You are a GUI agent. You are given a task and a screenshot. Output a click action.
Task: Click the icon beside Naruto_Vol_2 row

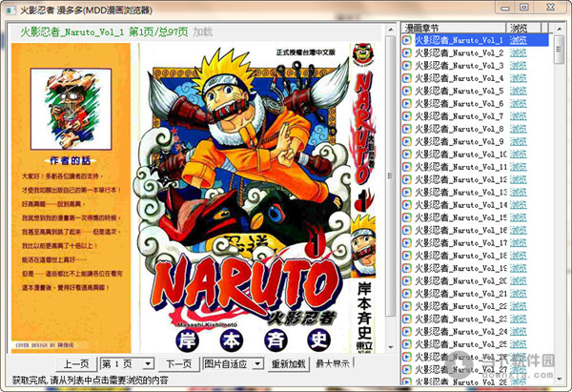coord(407,52)
